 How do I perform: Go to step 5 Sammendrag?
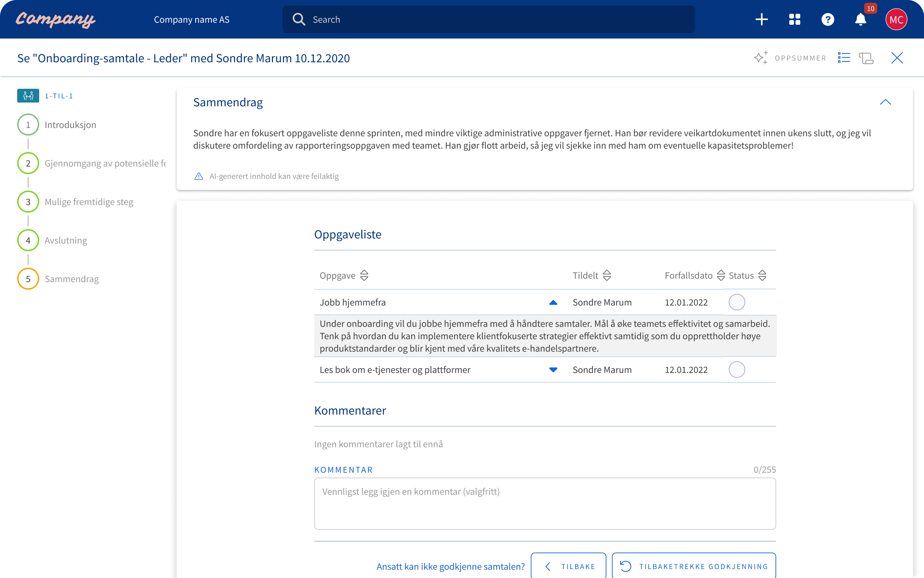(x=28, y=279)
